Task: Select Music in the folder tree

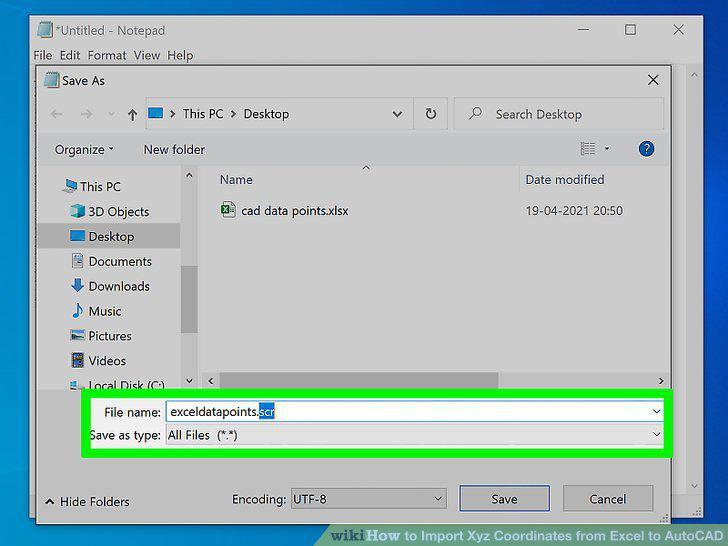Action: point(105,311)
